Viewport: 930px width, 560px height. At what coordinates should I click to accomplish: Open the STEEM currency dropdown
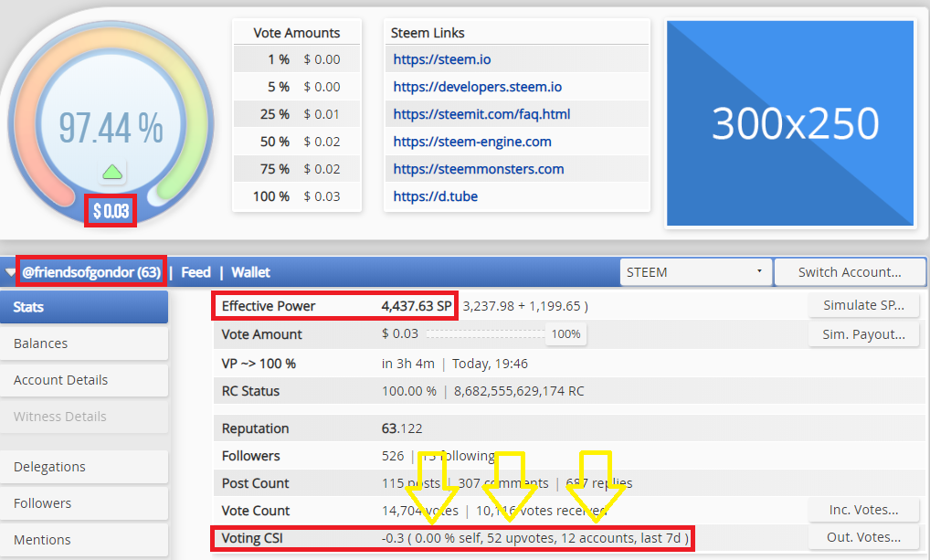click(x=696, y=272)
